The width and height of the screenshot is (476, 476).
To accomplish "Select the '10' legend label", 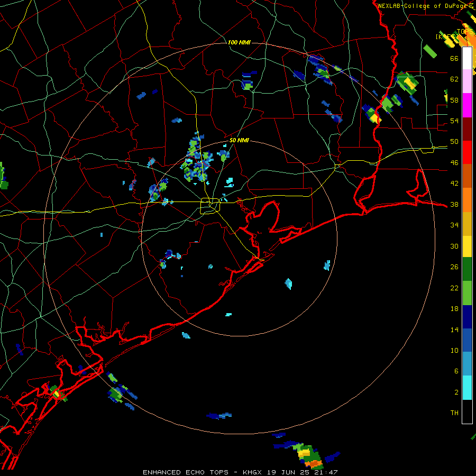I will coord(454,350).
